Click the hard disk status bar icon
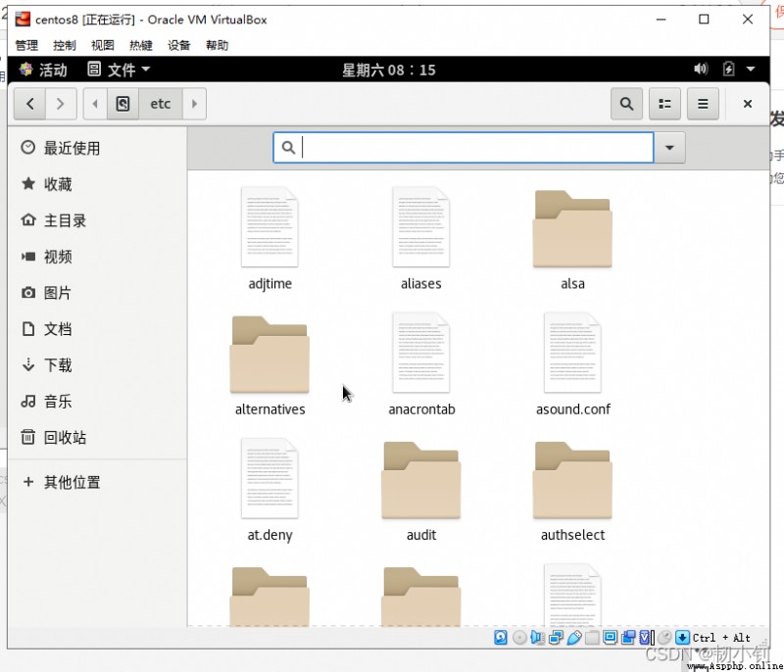Image resolution: width=784 pixels, height=672 pixels. 501,638
